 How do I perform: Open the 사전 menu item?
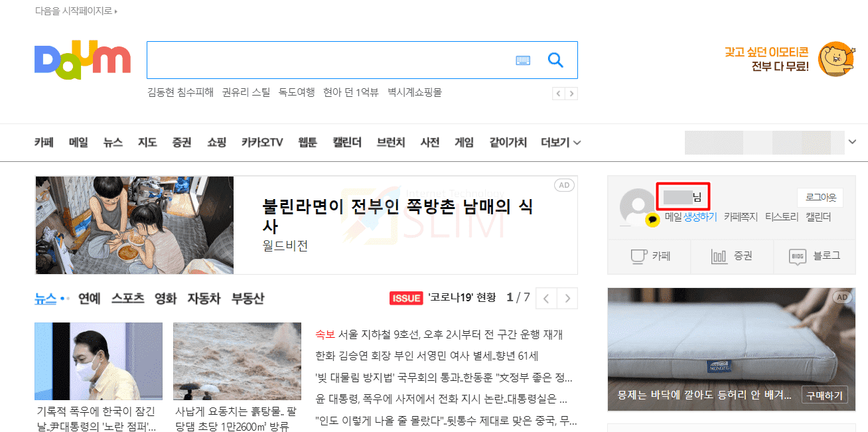430,142
